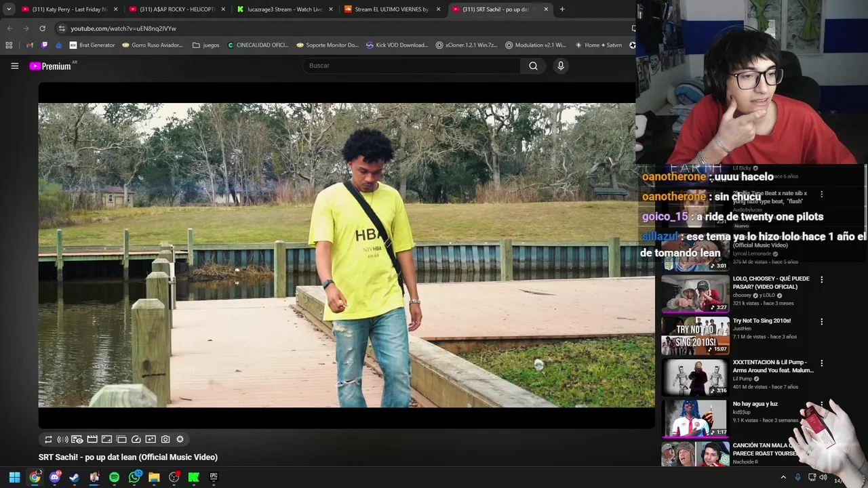Open options menu for Try Not To Sing 2010s!
Viewport: 868px width, 488px height.
point(821,322)
